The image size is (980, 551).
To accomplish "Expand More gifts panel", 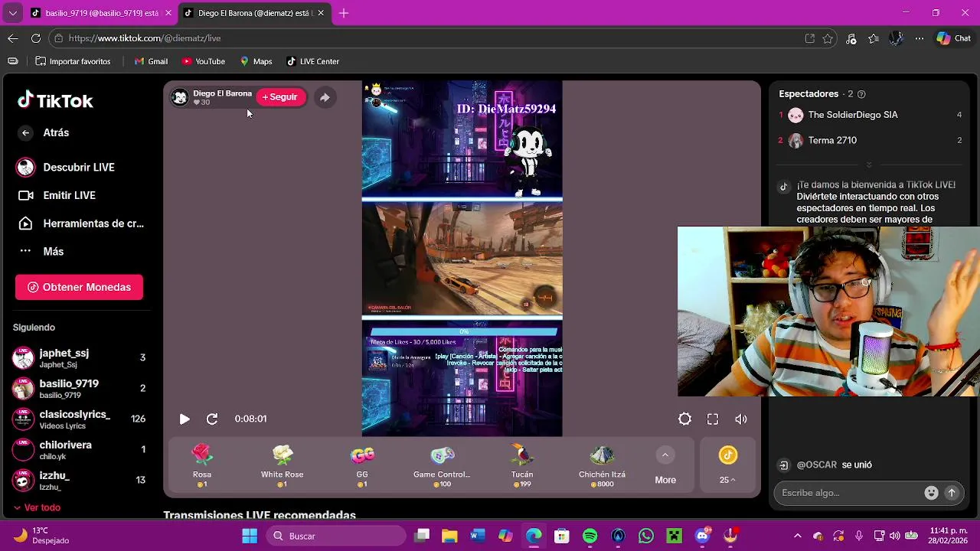I will click(665, 465).
